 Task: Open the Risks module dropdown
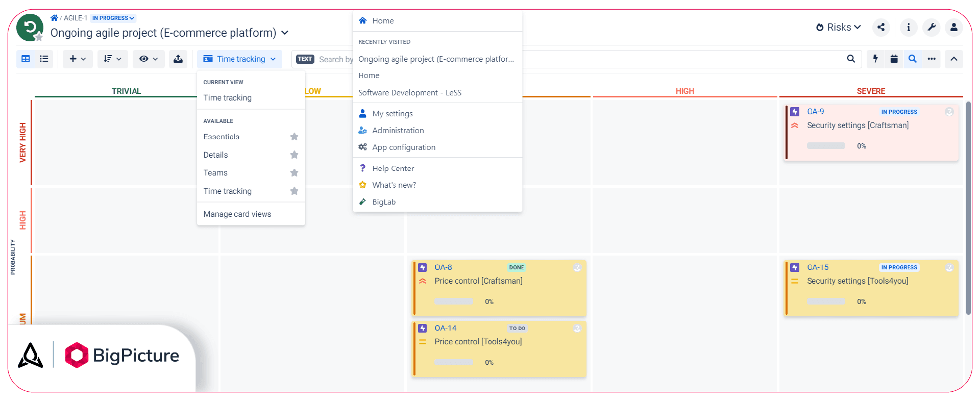839,28
